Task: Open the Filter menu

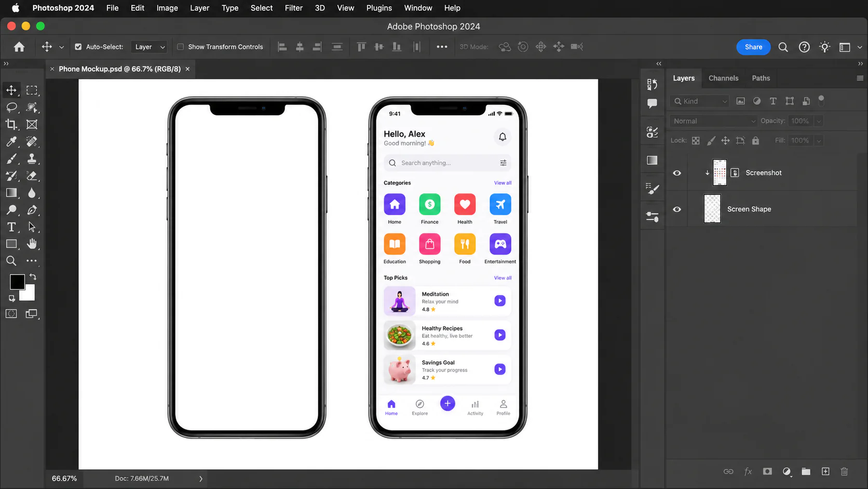Action: [x=293, y=8]
